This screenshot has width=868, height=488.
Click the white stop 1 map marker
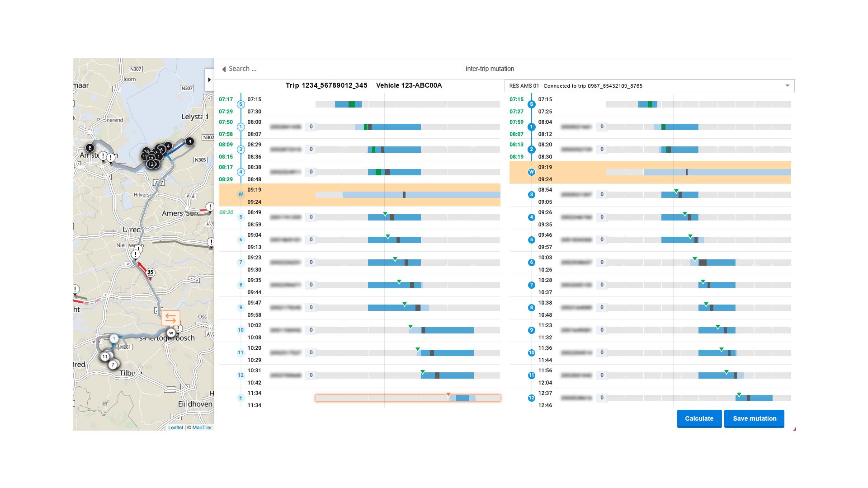114,338
